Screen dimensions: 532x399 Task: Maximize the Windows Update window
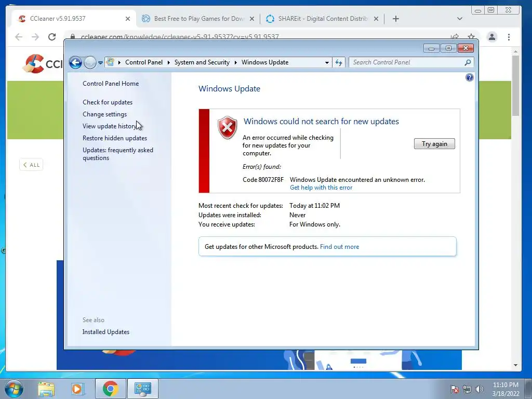pyautogui.click(x=448, y=48)
